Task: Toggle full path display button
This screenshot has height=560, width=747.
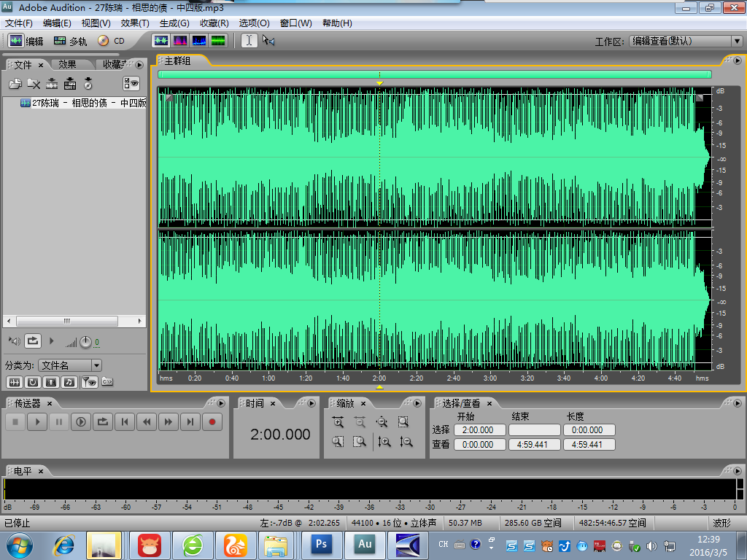Action: coord(107,382)
